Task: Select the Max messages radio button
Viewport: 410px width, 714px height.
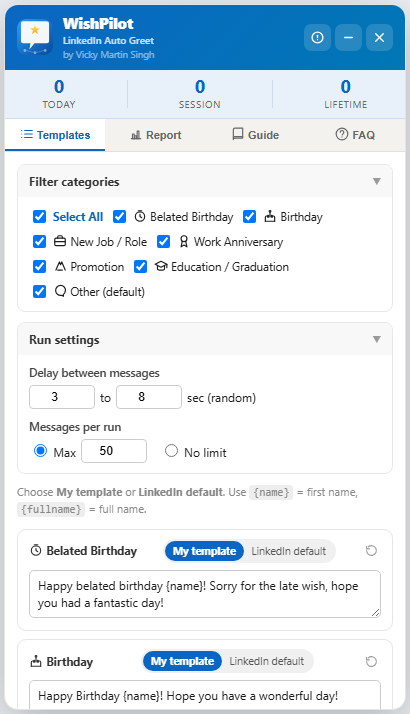Action: [x=41, y=451]
